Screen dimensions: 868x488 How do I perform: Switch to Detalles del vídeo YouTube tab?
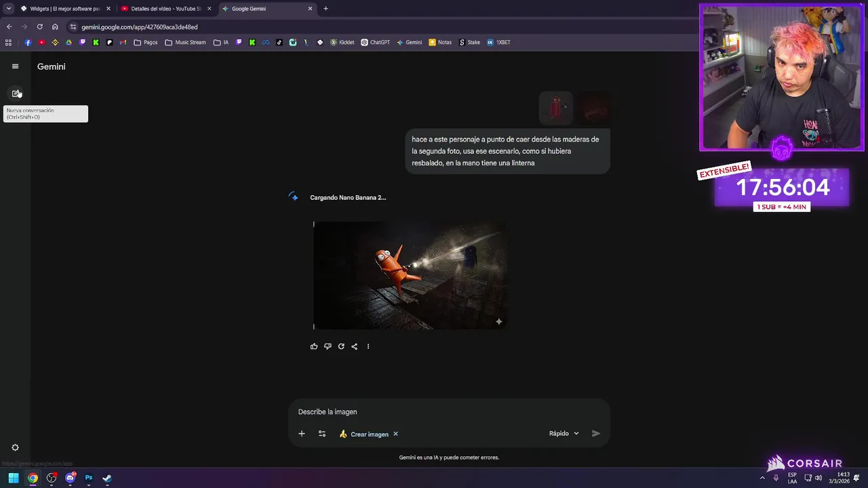[x=165, y=9]
